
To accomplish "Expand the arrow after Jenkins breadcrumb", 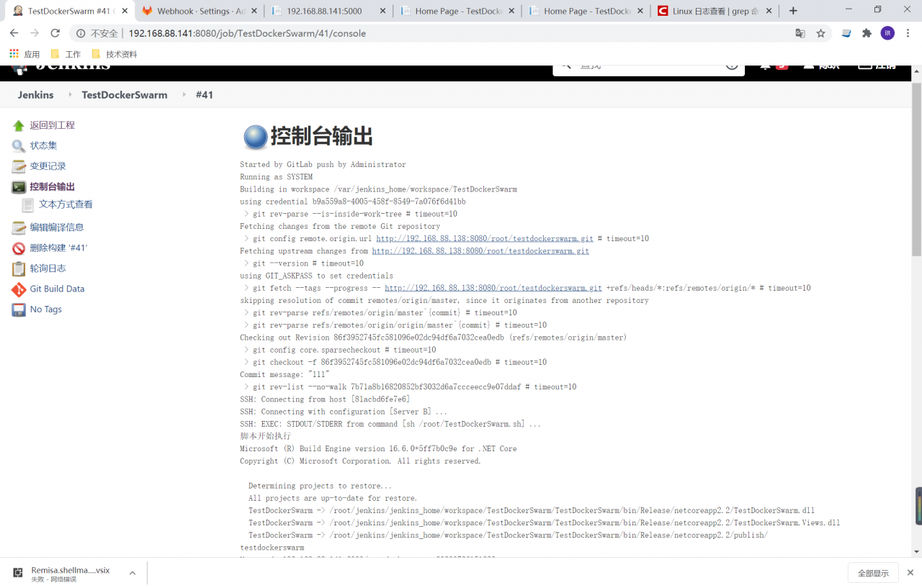I will click(70, 95).
